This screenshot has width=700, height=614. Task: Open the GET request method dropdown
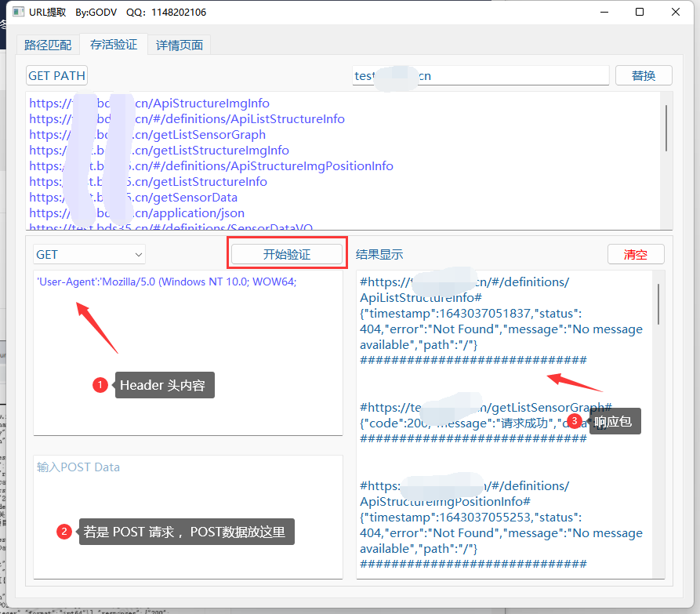(x=89, y=254)
